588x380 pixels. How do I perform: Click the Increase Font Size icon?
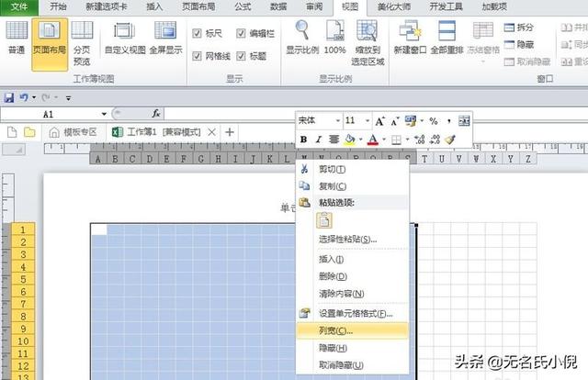coord(380,121)
